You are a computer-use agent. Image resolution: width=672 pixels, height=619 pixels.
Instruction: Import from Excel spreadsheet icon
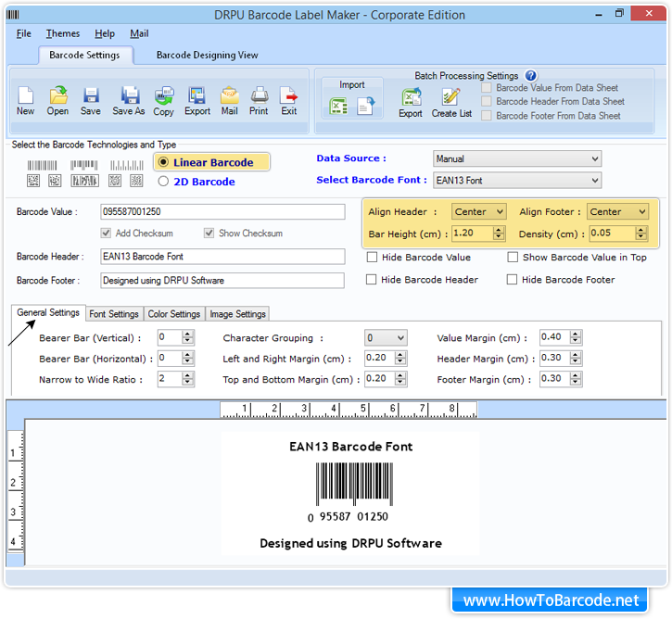click(338, 107)
